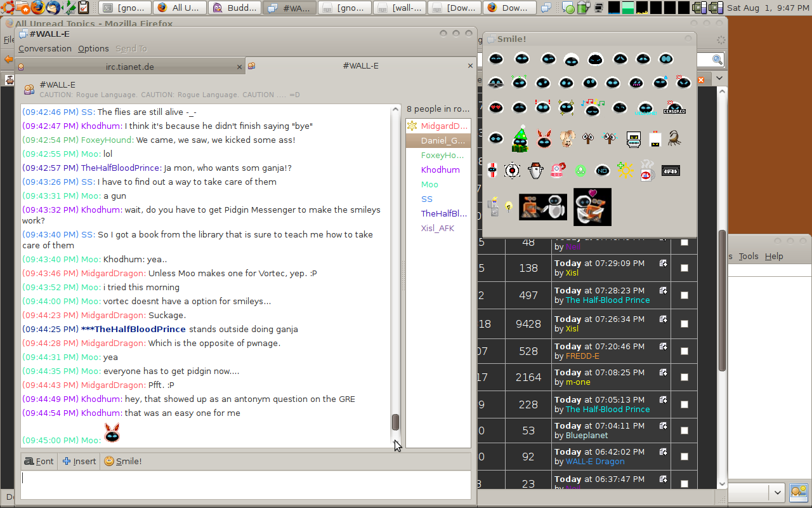
Task: Open the Conversation menu
Action: coord(44,49)
